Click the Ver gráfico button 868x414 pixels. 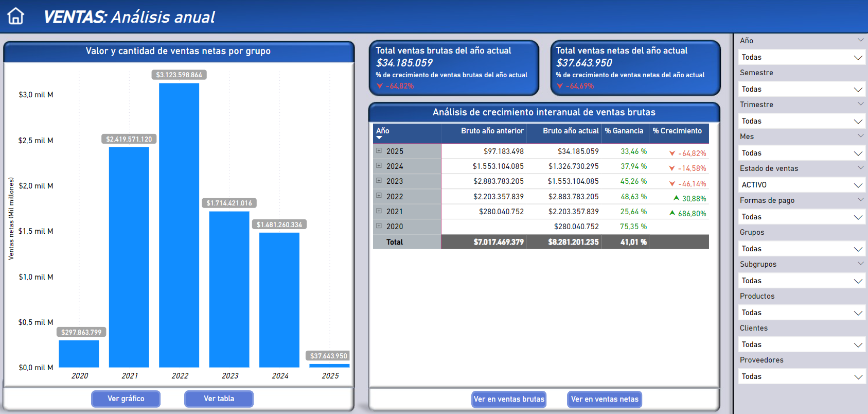126,399
